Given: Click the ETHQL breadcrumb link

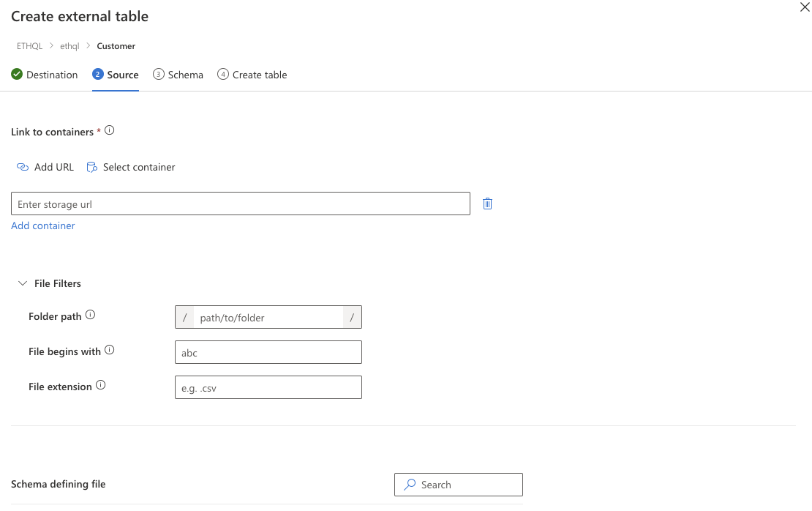Looking at the screenshot, I should (x=29, y=45).
